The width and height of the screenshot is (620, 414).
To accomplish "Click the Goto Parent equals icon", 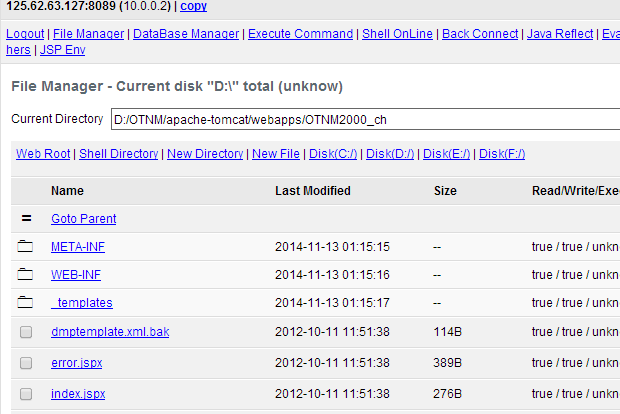I will click(x=26, y=218).
